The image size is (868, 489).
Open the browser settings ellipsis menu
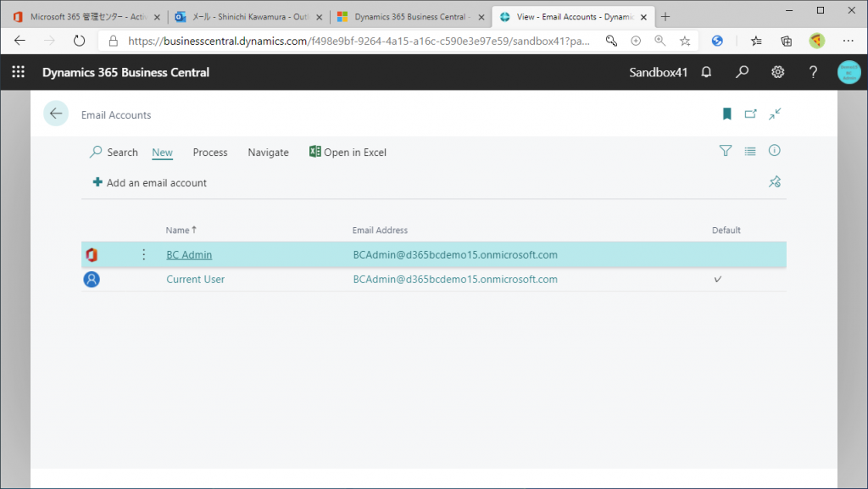coord(848,41)
